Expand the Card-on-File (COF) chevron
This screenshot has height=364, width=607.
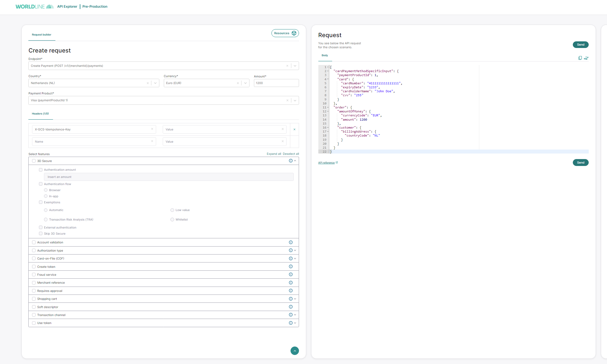[x=295, y=258]
